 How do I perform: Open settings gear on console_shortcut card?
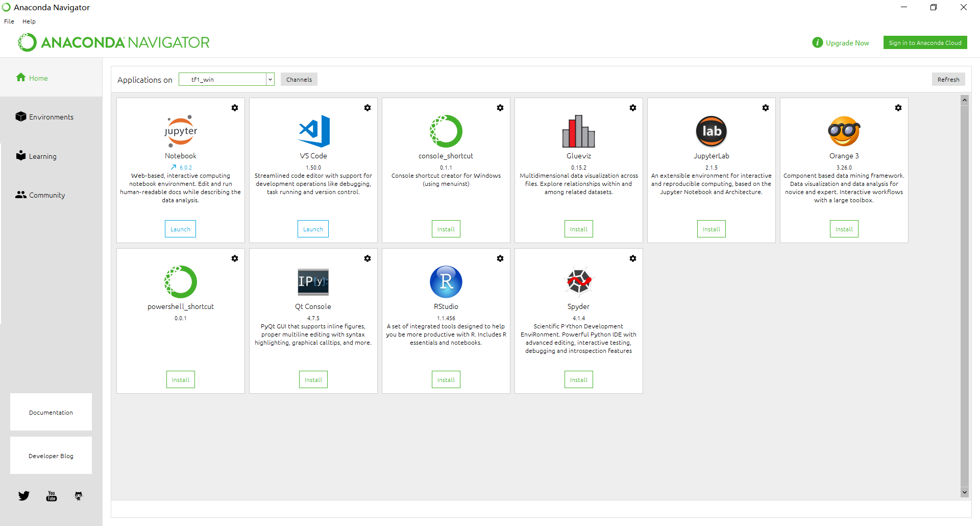(500, 108)
